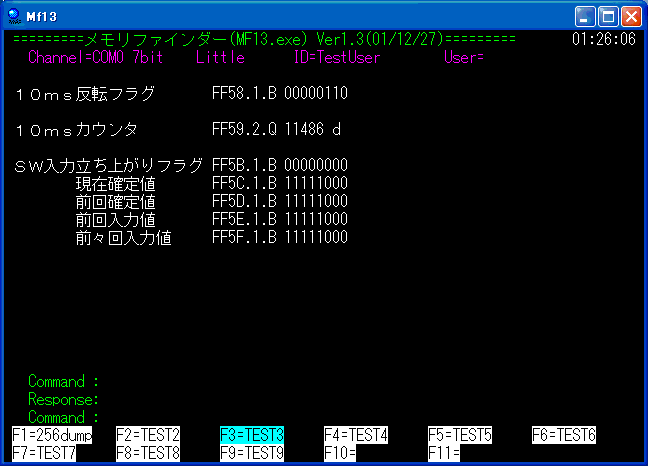This screenshot has width=648, height=466.
Task: Click the F6=TEST6 function label
Action: click(564, 435)
